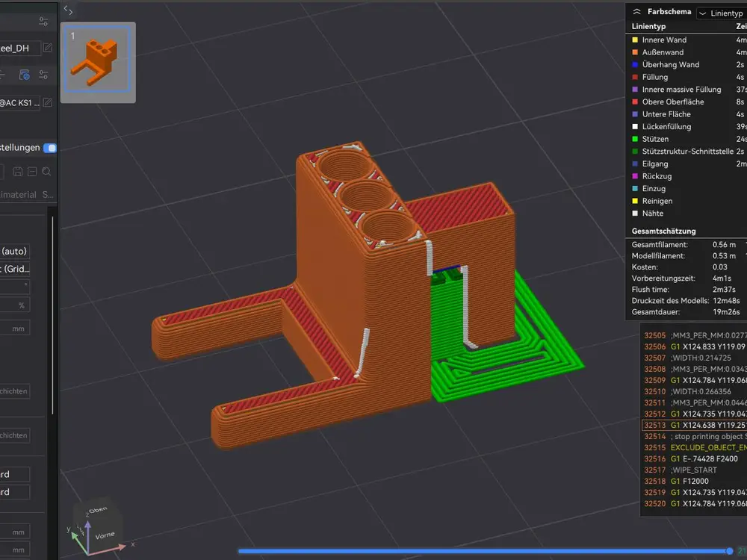
Task: Click the blue filament sync icon
Action: pos(25,75)
